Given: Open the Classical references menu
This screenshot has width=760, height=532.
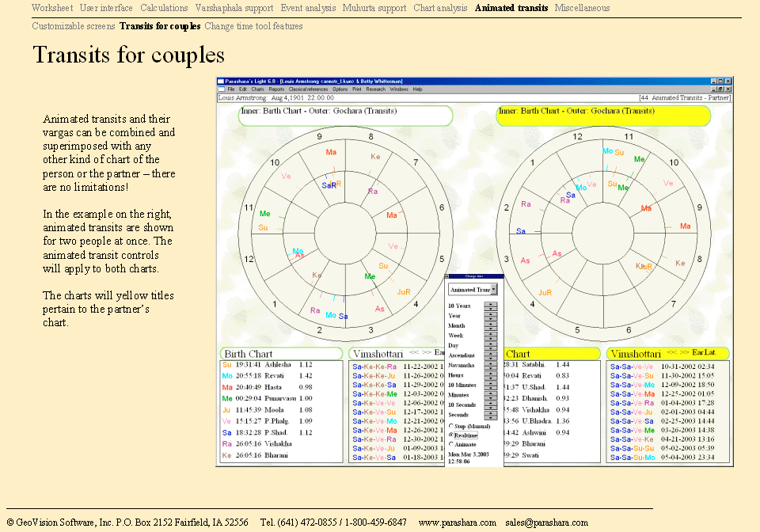Looking at the screenshot, I should click(308, 89).
